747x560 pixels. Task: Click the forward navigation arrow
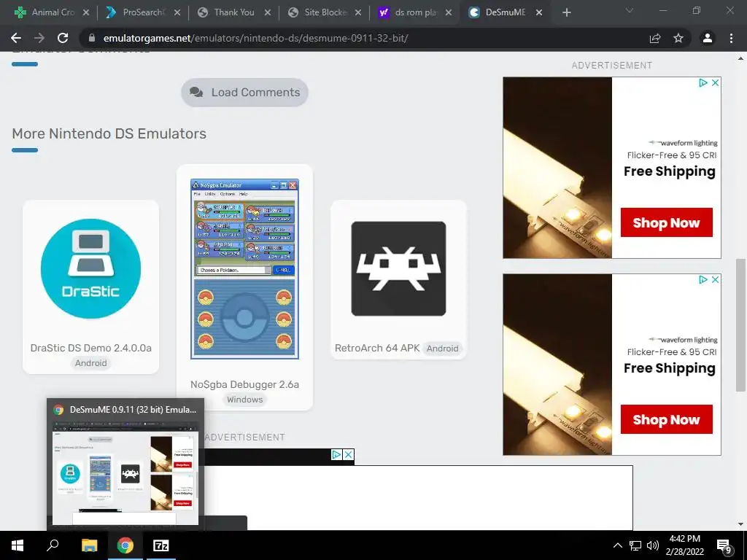(x=39, y=38)
